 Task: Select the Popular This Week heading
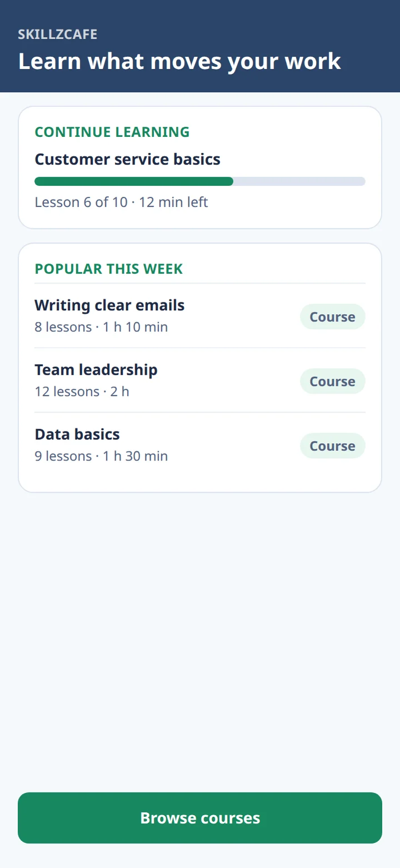(x=109, y=269)
